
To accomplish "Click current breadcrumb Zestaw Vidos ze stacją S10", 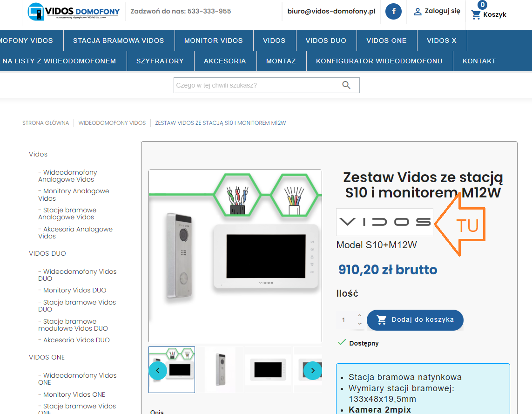I will tap(221, 123).
